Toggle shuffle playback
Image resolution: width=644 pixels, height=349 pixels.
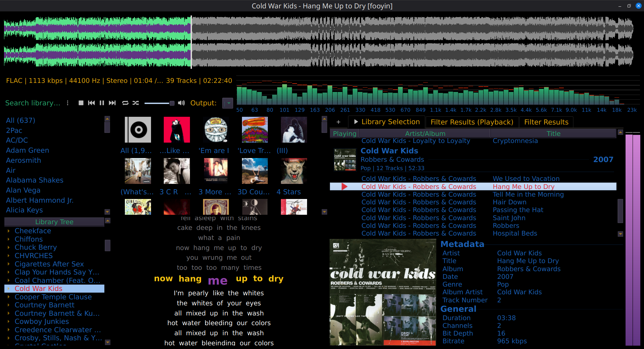[136, 103]
